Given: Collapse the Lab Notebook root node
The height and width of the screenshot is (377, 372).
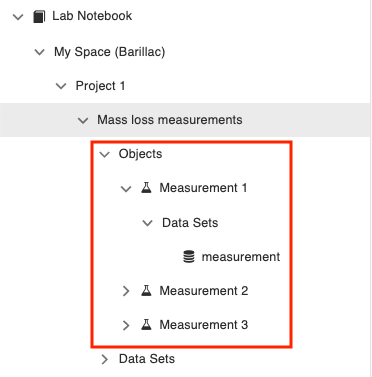Looking at the screenshot, I should 18,17.
